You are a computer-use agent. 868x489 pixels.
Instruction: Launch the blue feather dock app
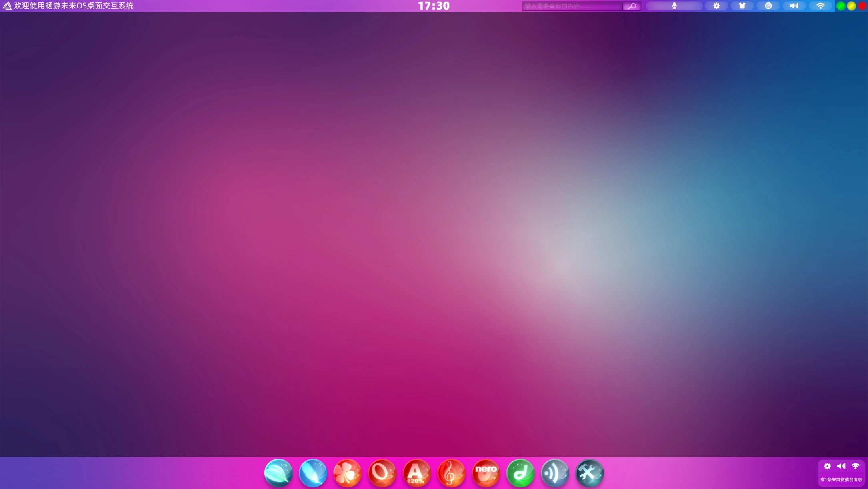click(313, 473)
